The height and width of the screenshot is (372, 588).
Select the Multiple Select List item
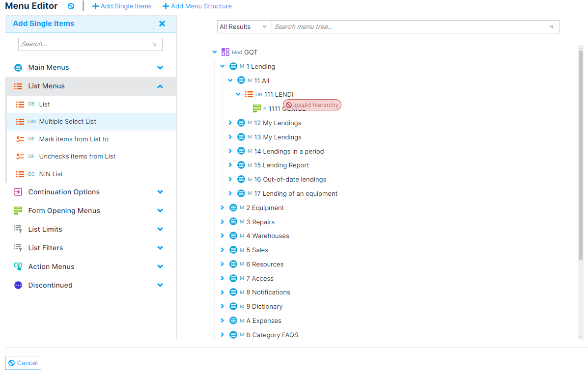[91, 122]
